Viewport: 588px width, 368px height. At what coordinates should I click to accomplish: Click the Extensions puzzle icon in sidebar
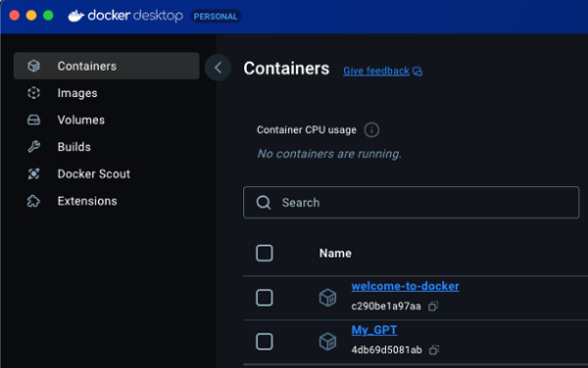[x=33, y=201]
